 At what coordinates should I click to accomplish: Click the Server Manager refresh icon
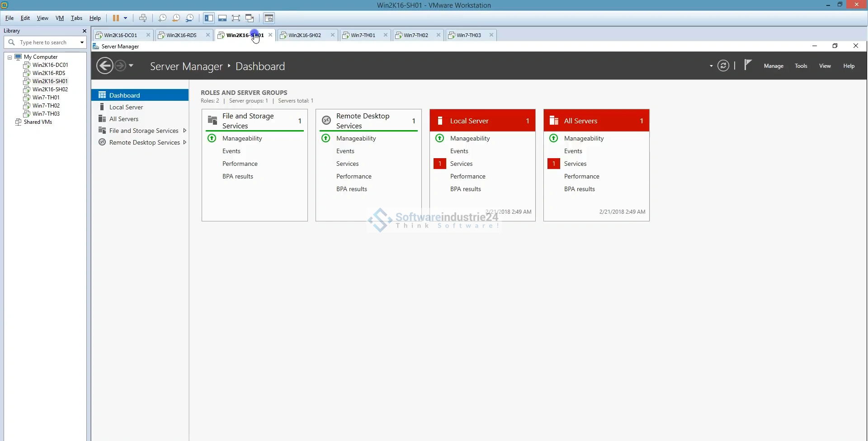click(723, 66)
